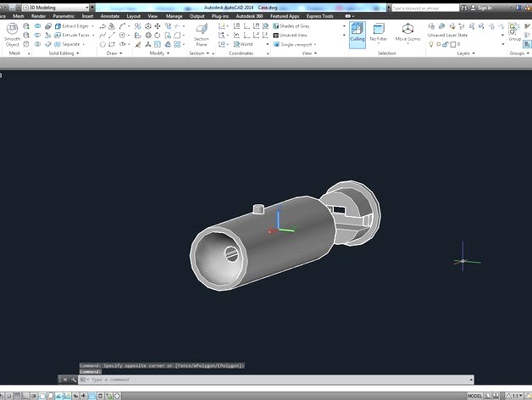Select the Extract Edges tool

click(x=73, y=26)
